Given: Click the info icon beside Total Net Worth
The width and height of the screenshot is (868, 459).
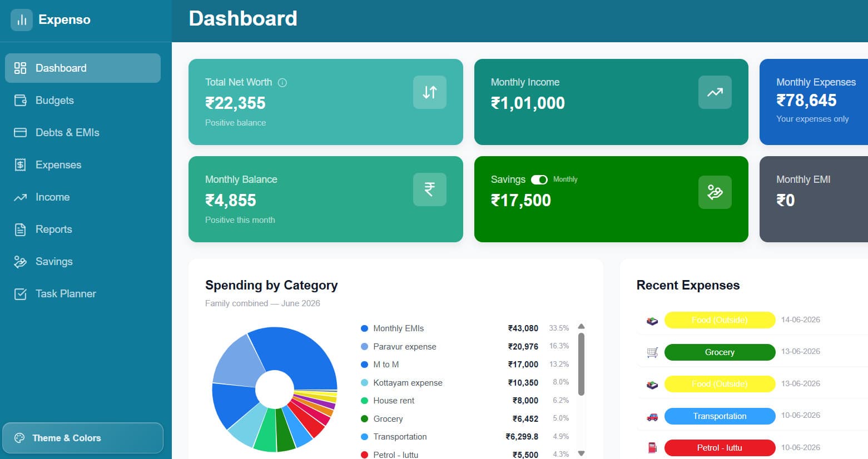Looking at the screenshot, I should (x=282, y=83).
